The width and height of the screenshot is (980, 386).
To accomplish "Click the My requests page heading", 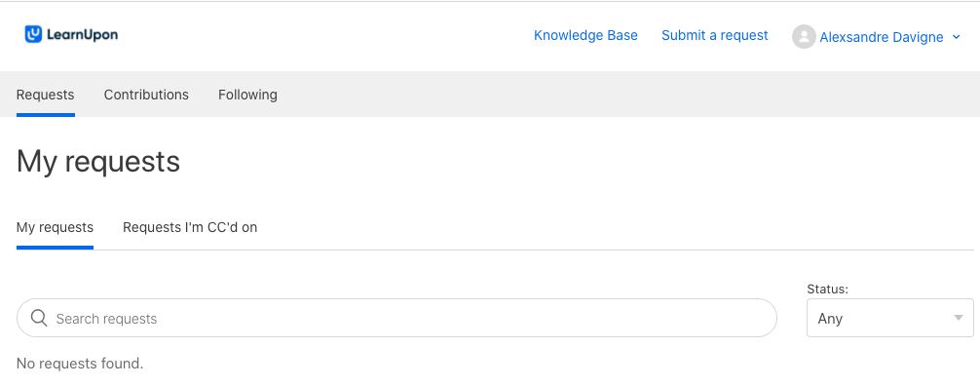I will [x=98, y=162].
